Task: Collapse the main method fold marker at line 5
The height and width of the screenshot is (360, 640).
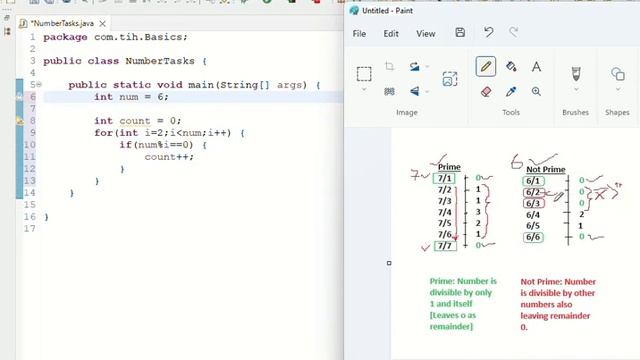Action: coord(39,84)
